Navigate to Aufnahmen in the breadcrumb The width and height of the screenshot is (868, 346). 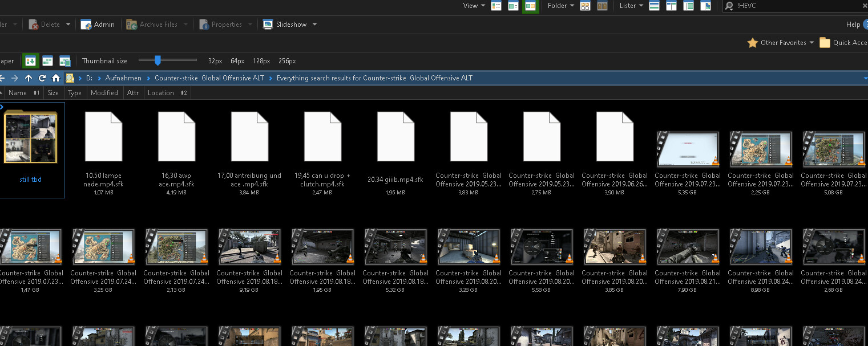[123, 78]
